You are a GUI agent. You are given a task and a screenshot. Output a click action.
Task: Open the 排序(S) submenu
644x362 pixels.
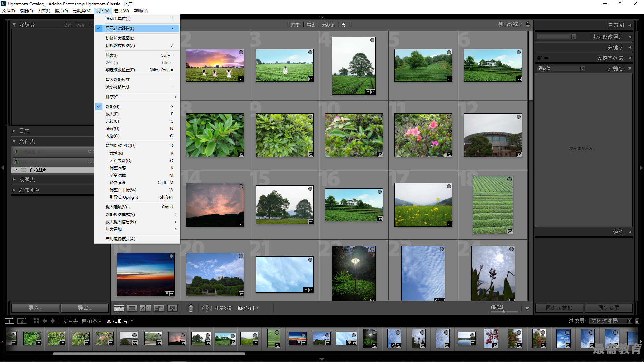coord(137,97)
